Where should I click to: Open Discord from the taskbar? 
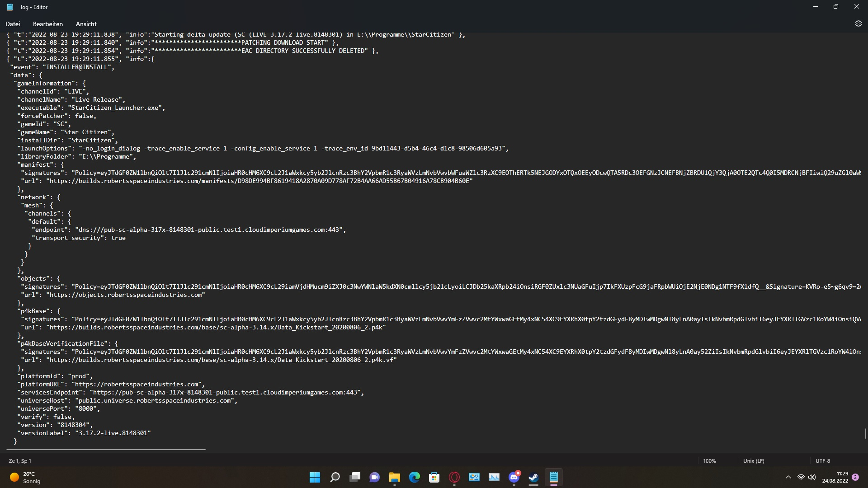click(x=514, y=477)
